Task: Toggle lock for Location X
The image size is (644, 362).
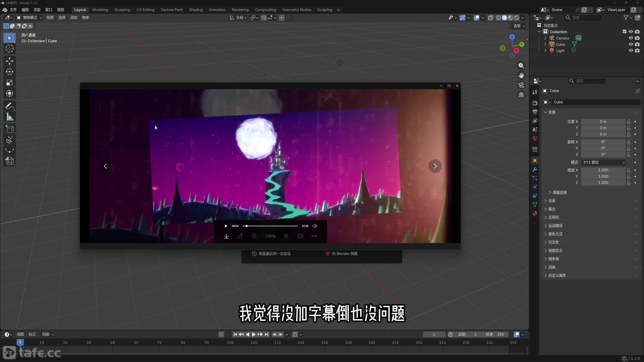Action: (629, 122)
